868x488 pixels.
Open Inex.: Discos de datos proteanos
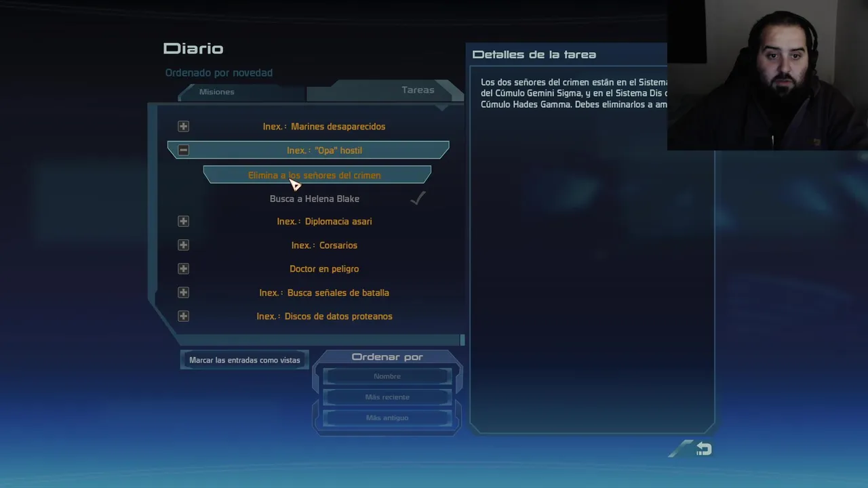click(x=324, y=317)
